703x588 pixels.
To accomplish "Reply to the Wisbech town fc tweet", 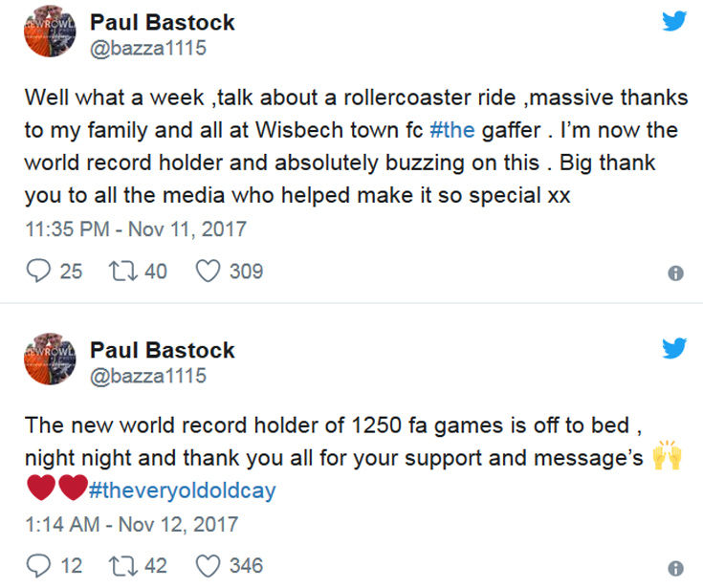I will (38, 272).
